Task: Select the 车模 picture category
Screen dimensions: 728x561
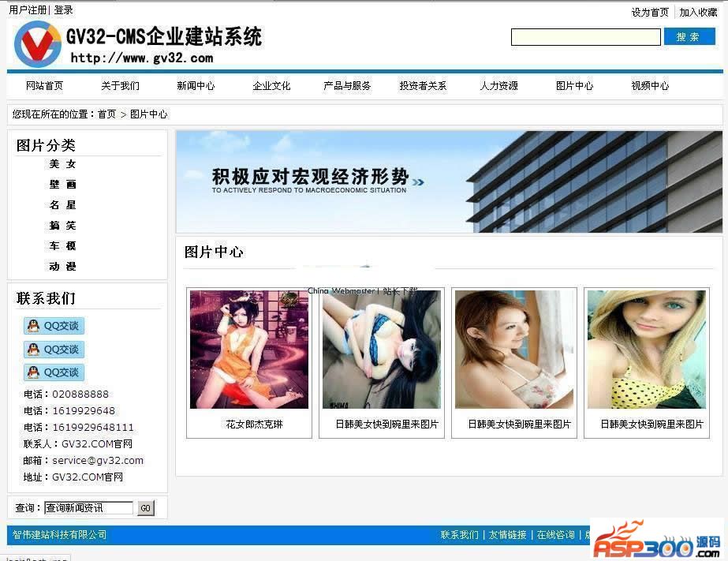Action: point(62,245)
